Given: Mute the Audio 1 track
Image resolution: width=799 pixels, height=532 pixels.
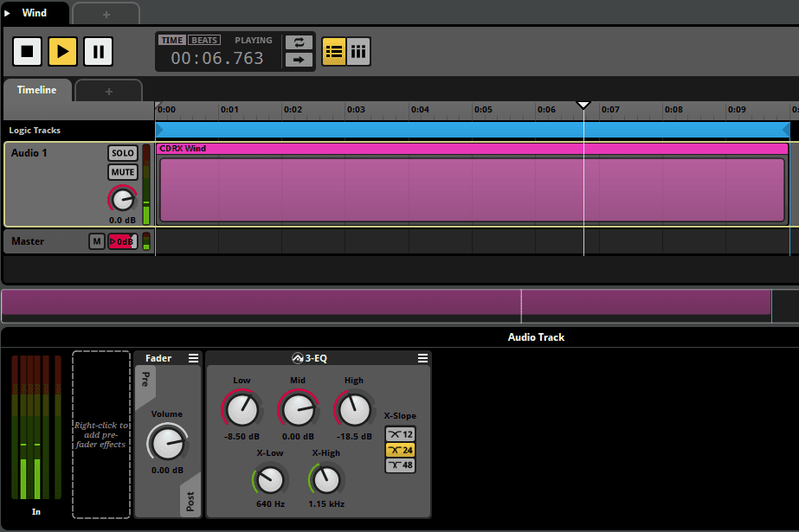Looking at the screenshot, I should tap(123, 172).
